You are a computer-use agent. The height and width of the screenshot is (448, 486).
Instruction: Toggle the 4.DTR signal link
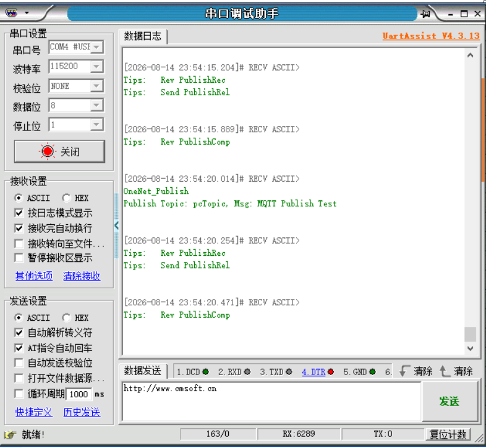(313, 372)
